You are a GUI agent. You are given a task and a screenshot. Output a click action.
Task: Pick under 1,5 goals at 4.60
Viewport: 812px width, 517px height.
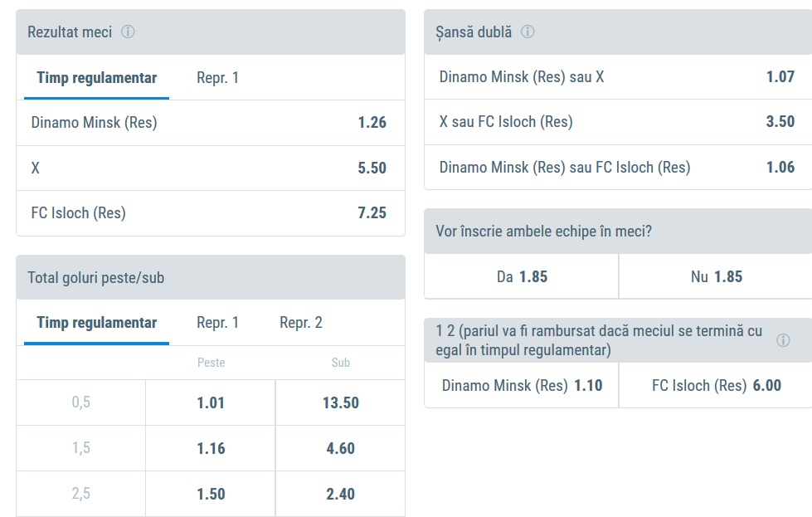(x=340, y=448)
